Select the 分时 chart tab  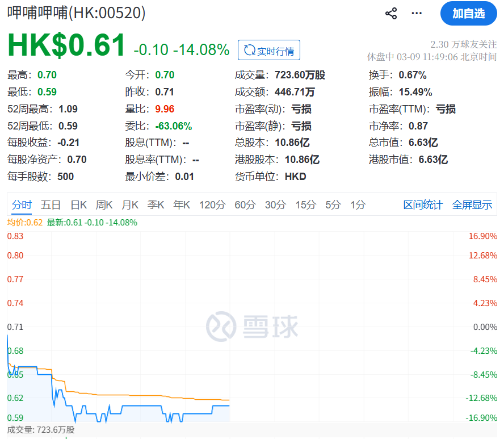pyautogui.click(x=22, y=205)
